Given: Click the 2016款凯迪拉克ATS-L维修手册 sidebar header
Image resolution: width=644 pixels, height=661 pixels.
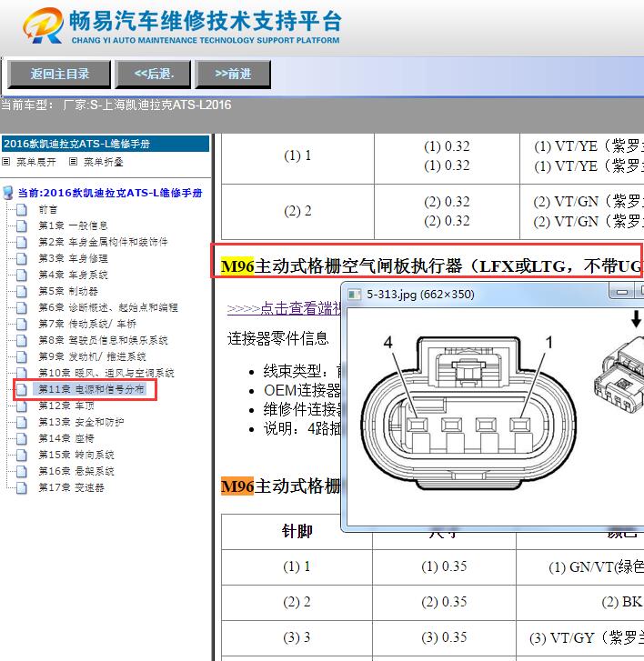Looking at the screenshot, I should click(106, 144).
